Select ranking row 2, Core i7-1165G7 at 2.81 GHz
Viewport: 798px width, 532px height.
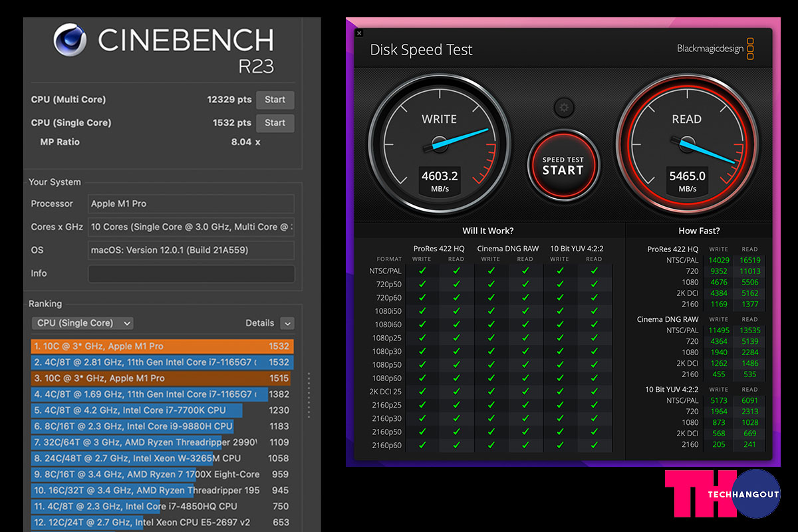(162, 362)
